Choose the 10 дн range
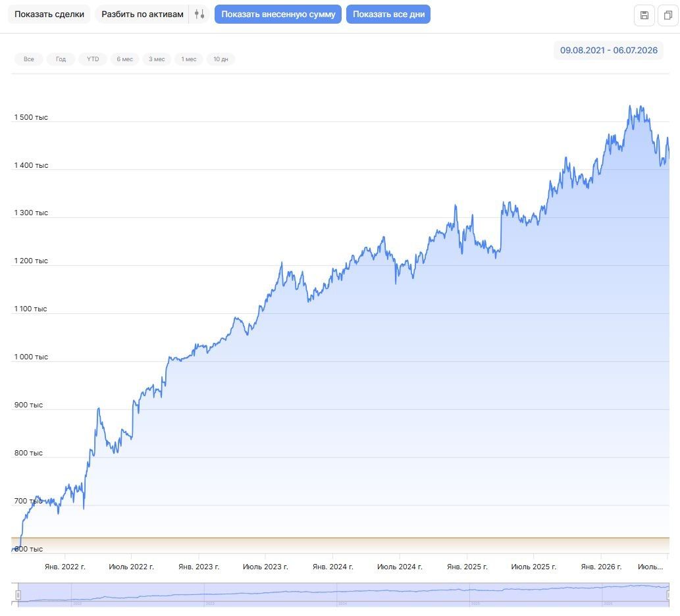This screenshot has height=616, width=680. (221, 59)
